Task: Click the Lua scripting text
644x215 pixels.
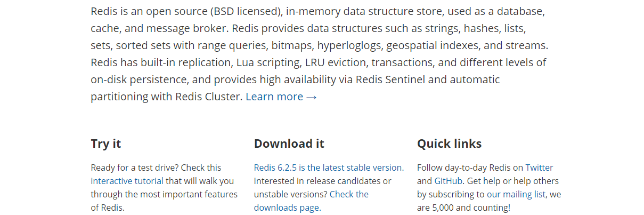Action: pyautogui.click(x=268, y=62)
